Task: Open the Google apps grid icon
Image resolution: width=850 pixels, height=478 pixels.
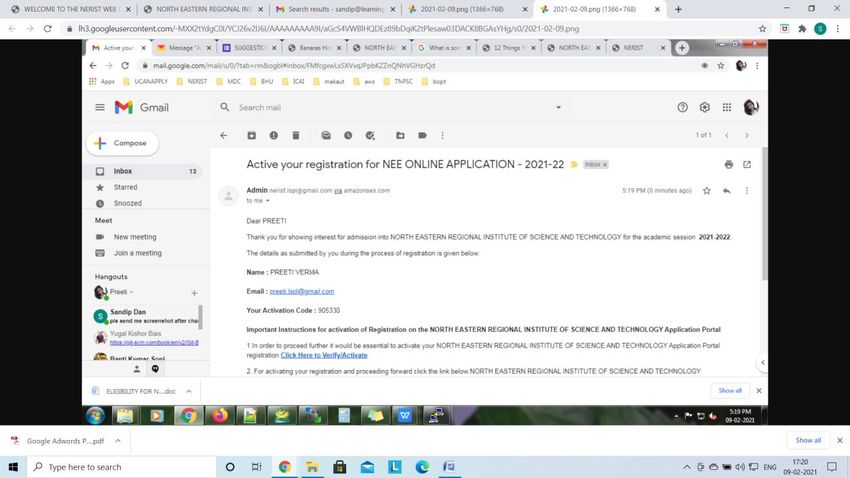Action: [x=727, y=107]
